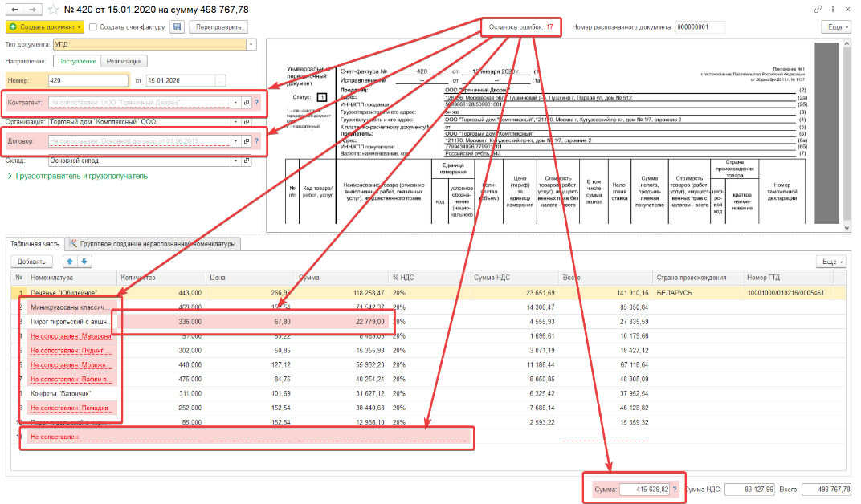Viewport: 861px width, 504px height.
Task: Click country cell БЕЛАРУСЬ
Action: [675, 293]
